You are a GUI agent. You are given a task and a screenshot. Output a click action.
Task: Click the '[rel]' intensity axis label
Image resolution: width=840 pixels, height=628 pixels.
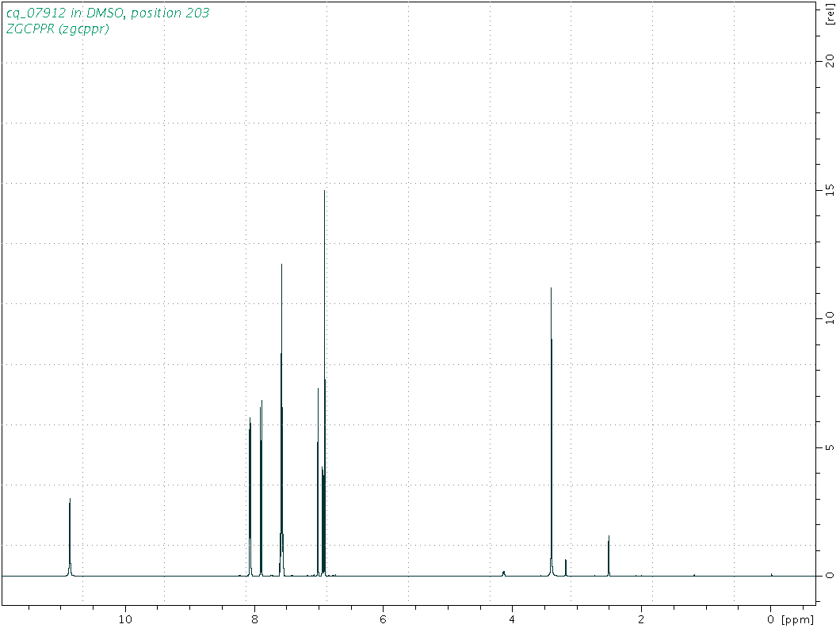[830, 14]
